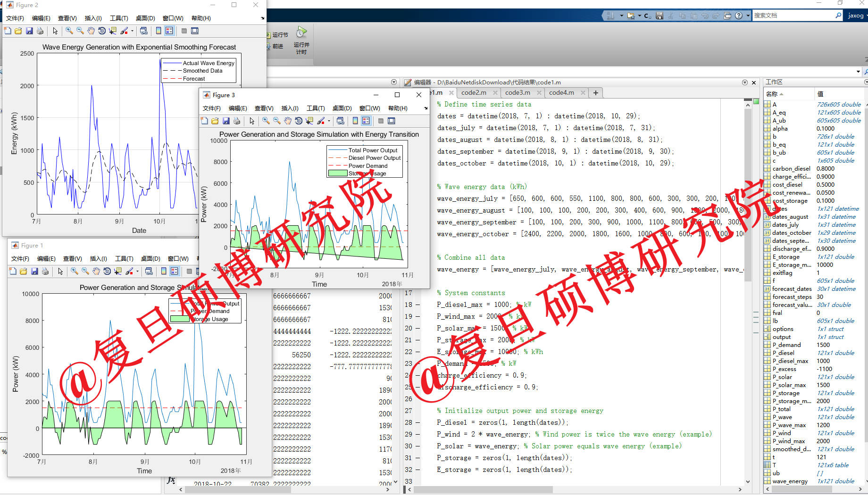Open the 工具(T) menu in Figure 3

[x=316, y=108]
